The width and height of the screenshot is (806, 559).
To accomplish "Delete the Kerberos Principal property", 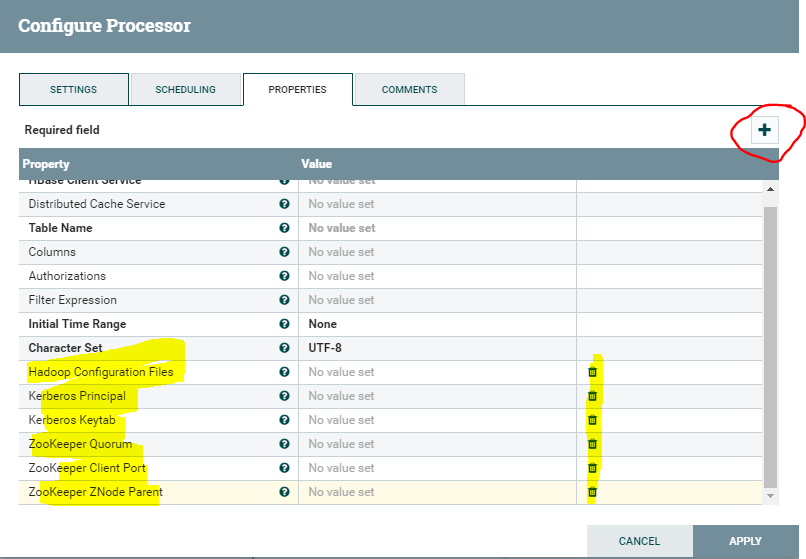I will tap(593, 396).
